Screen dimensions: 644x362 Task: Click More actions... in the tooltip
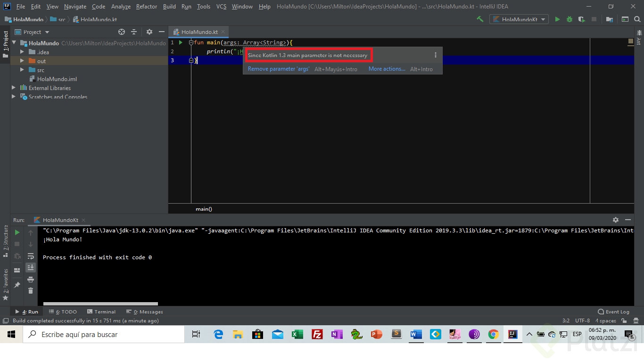[387, 69]
